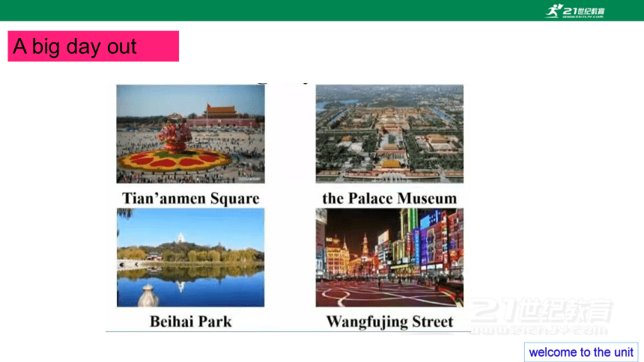
Task: Open the Wangfujing Street night photo
Action: (x=389, y=257)
